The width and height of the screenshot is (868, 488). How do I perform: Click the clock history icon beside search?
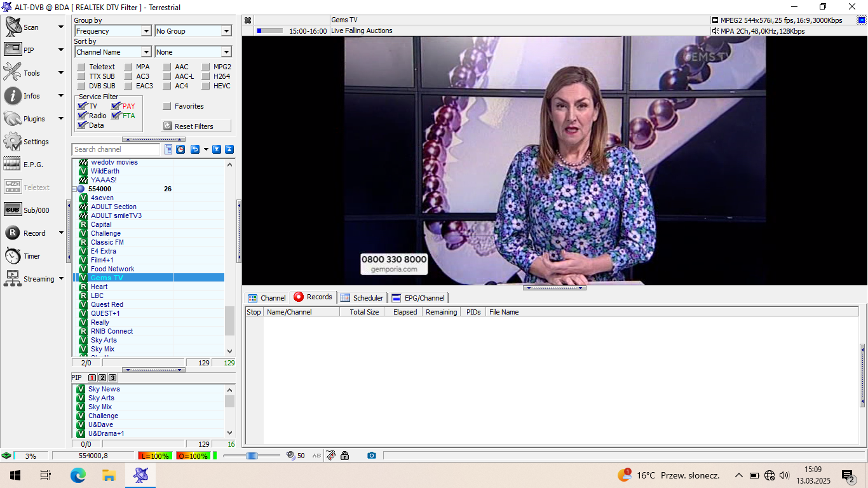tap(180, 149)
